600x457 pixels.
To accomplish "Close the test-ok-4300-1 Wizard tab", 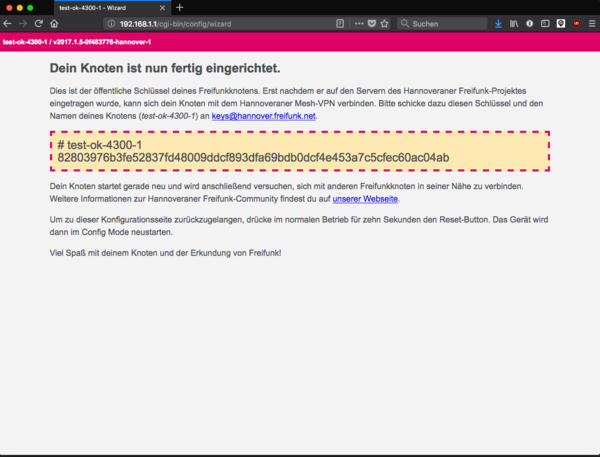I will [163, 7].
